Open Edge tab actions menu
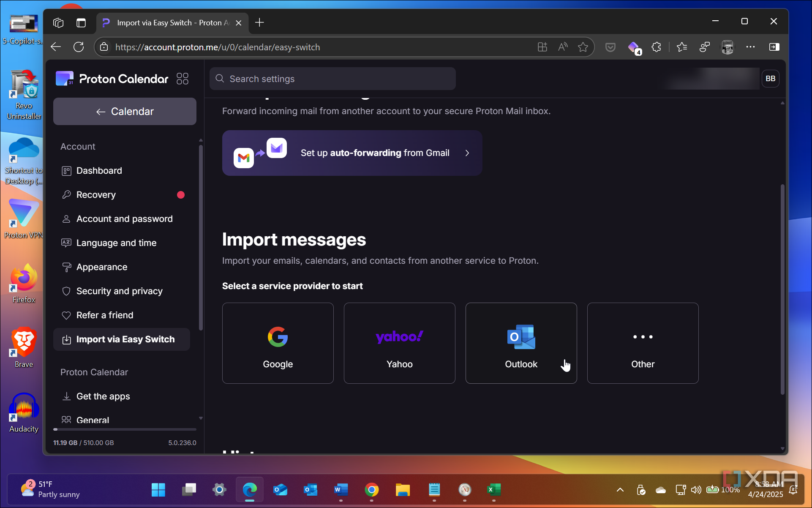This screenshot has width=812, height=508. 81,22
